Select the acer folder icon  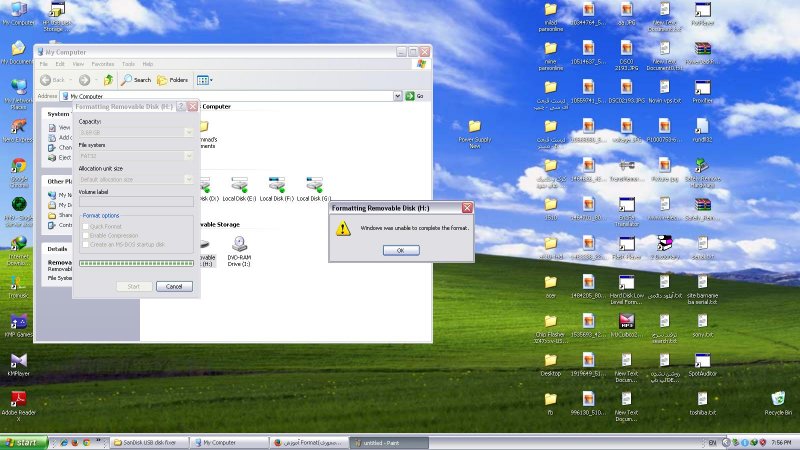coord(550,287)
